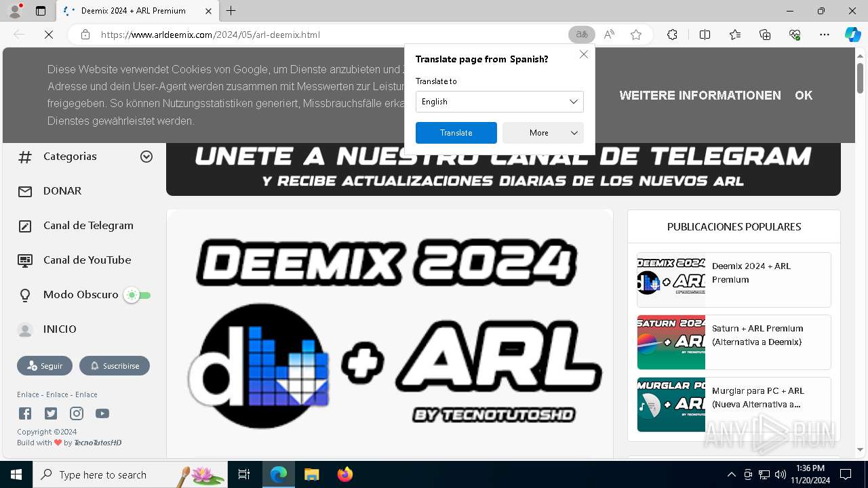Open the tab actions menu icon
The width and height of the screenshot is (868, 488).
[x=41, y=11]
